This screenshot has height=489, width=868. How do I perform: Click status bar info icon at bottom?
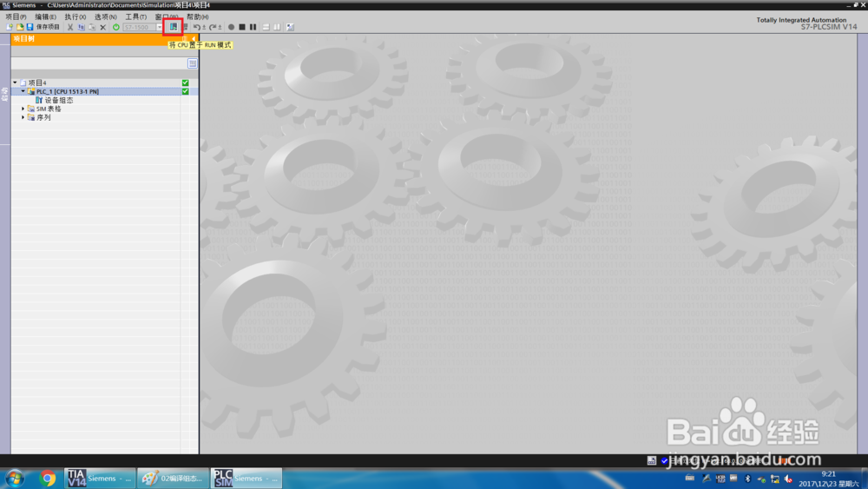point(652,460)
